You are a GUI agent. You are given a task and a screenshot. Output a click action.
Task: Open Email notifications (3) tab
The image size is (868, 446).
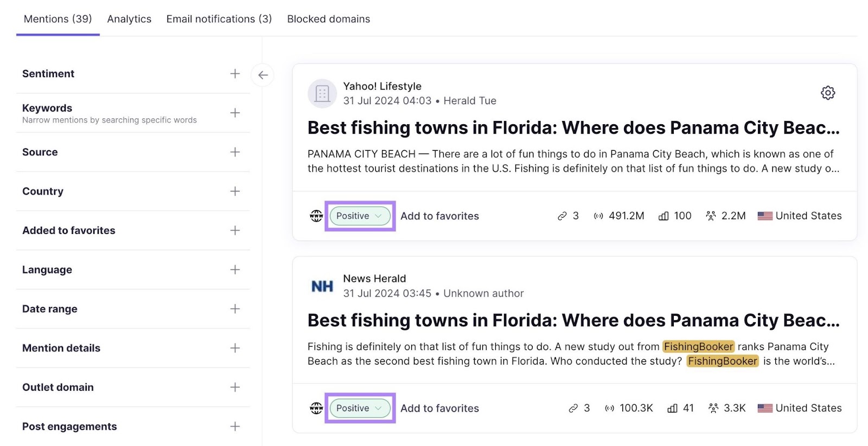(219, 19)
